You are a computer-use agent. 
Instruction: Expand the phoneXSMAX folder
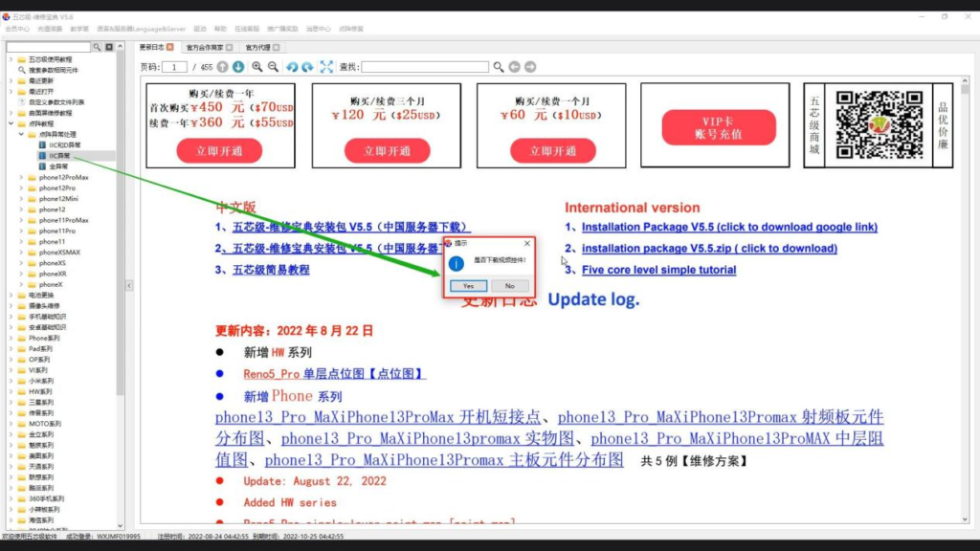(x=21, y=253)
